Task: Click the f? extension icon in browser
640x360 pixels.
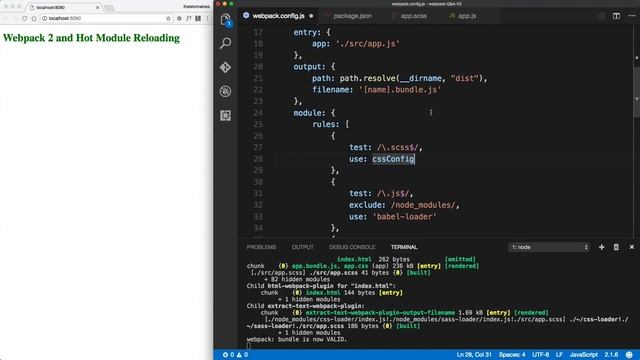Action: [x=189, y=18]
